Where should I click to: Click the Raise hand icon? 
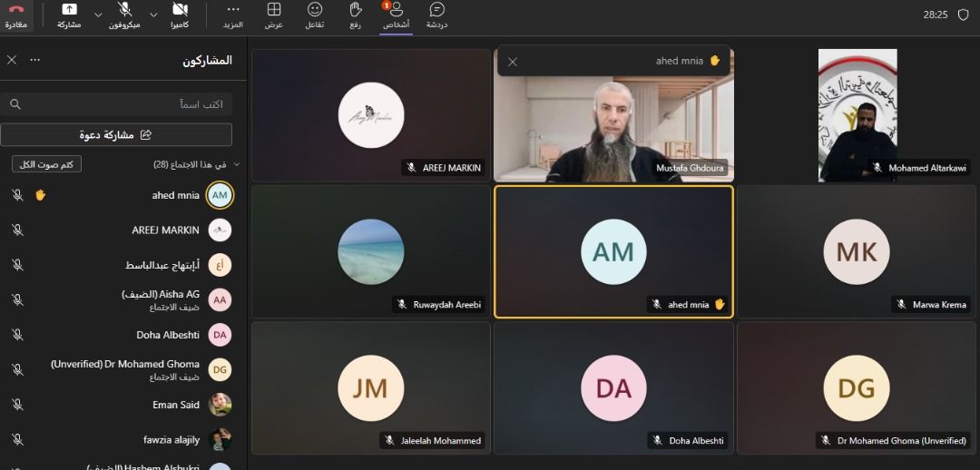[356, 15]
